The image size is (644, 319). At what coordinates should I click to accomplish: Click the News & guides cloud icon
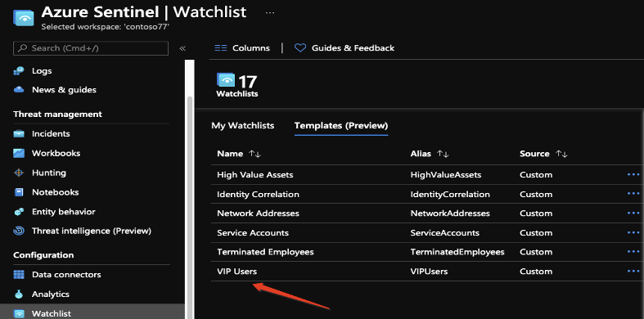pyautogui.click(x=19, y=89)
